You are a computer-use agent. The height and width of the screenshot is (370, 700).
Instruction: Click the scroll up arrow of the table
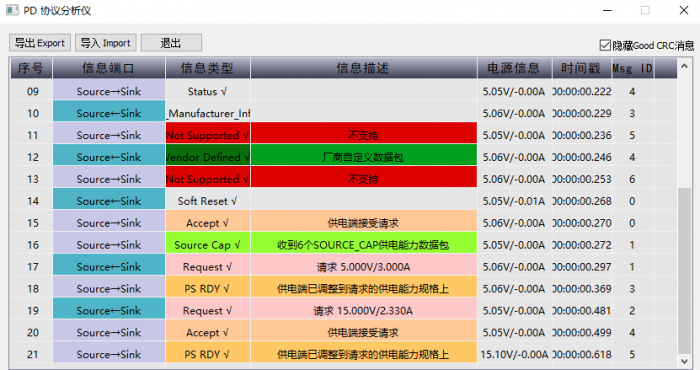coord(684,67)
